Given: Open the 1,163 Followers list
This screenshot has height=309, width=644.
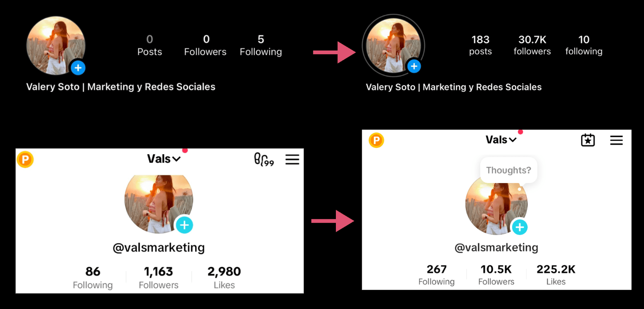Looking at the screenshot, I should pos(159,277).
